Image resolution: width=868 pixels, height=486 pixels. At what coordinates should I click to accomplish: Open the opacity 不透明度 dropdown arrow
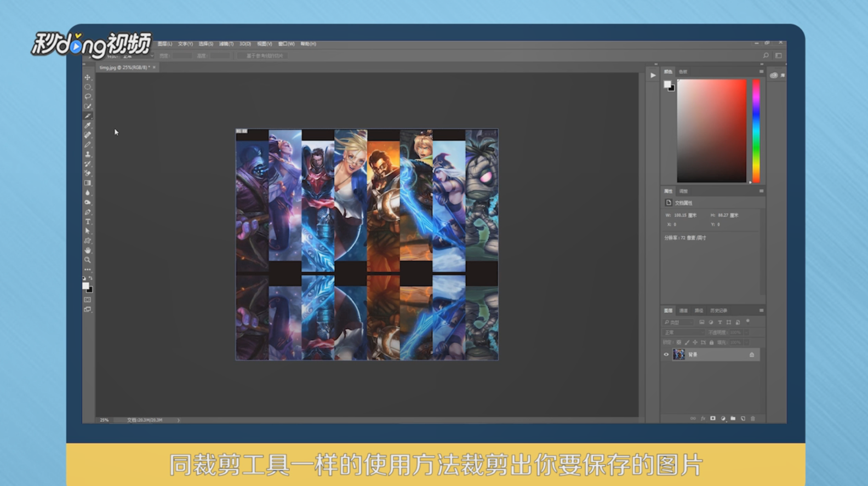(x=746, y=333)
